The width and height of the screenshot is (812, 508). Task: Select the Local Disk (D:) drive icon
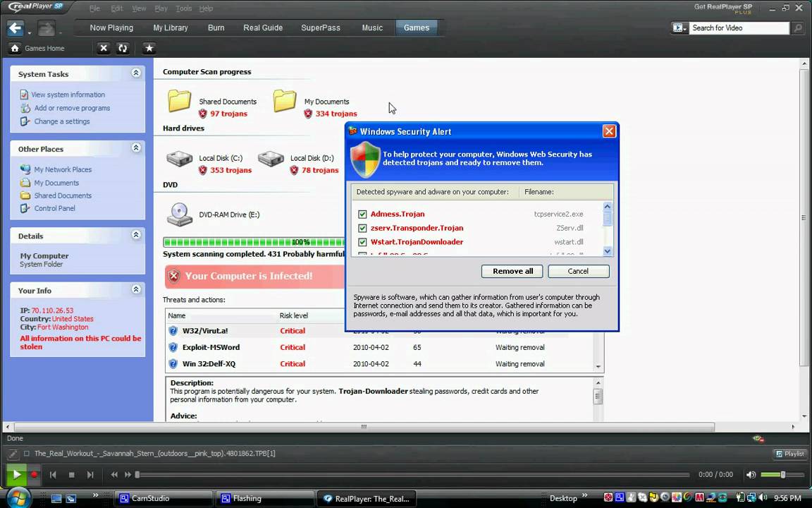click(271, 158)
